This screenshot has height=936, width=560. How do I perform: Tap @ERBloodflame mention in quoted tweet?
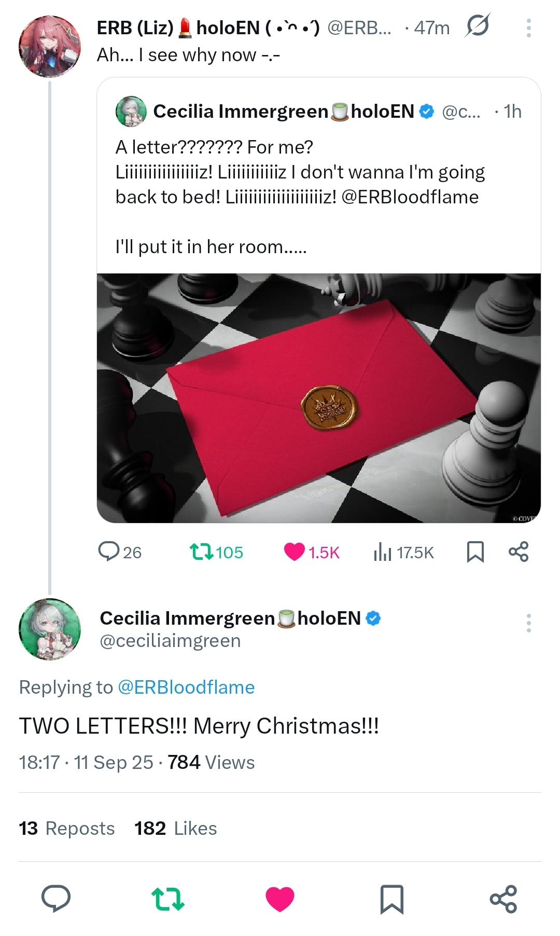410,197
